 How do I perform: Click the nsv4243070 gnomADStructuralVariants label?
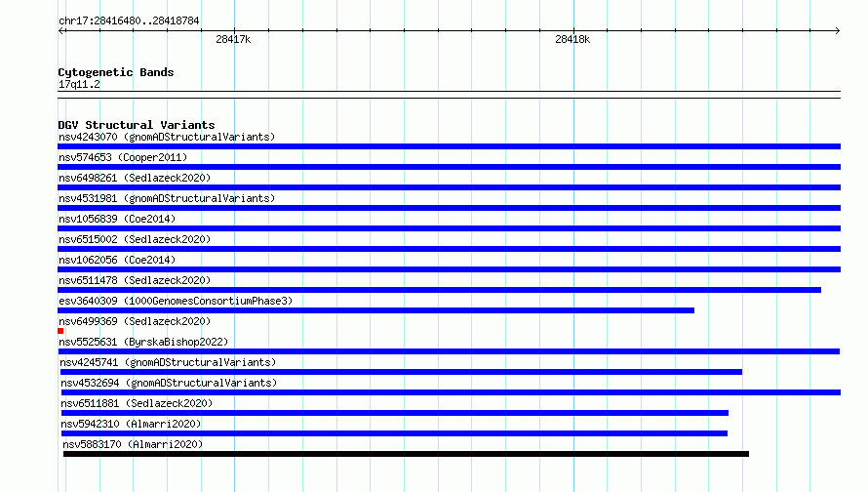[167, 137]
